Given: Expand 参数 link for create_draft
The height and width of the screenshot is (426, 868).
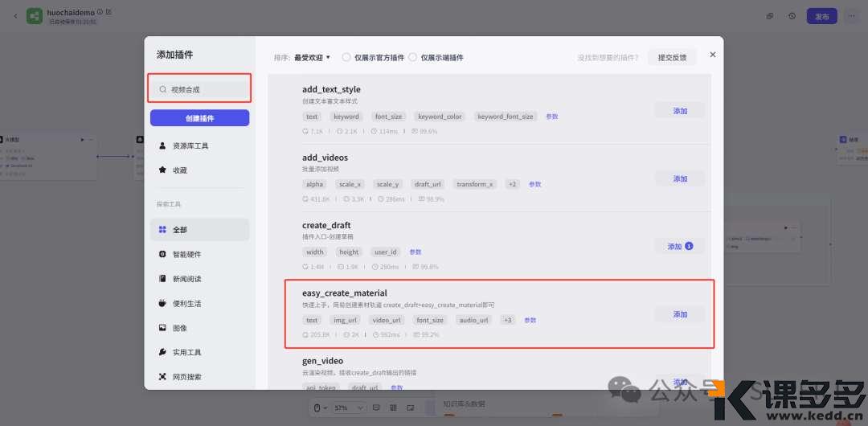Looking at the screenshot, I should tap(416, 252).
